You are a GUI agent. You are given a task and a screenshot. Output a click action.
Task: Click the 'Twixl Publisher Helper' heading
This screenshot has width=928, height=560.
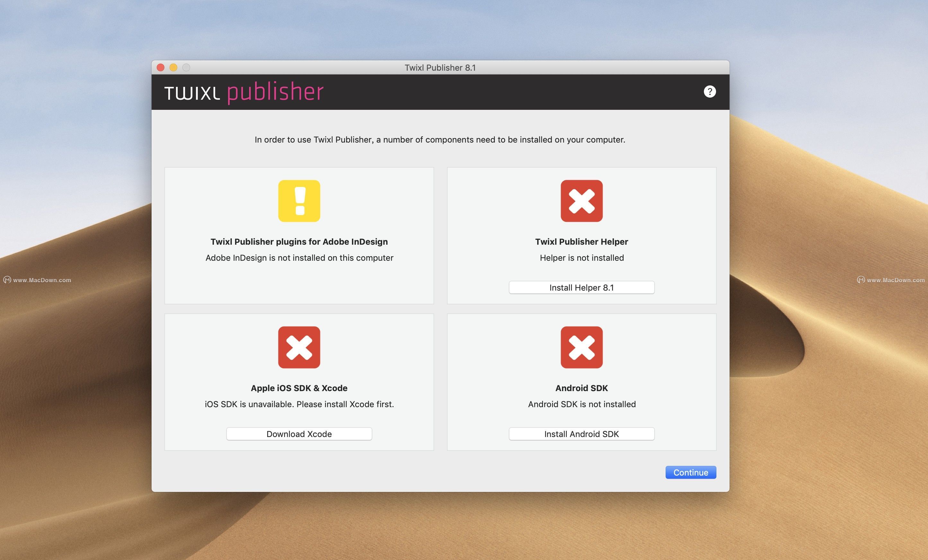point(582,242)
